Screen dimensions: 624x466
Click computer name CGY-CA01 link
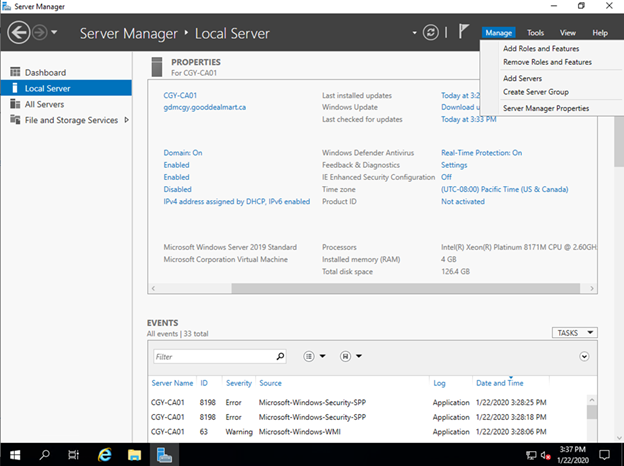point(180,96)
